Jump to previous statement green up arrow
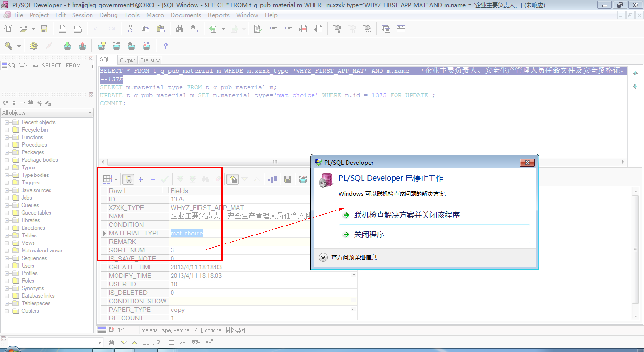 (x=635, y=73)
